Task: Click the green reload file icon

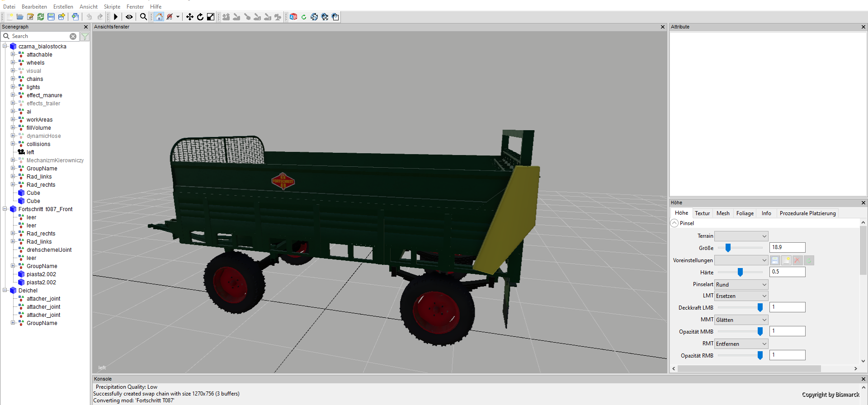Action: pos(41,17)
